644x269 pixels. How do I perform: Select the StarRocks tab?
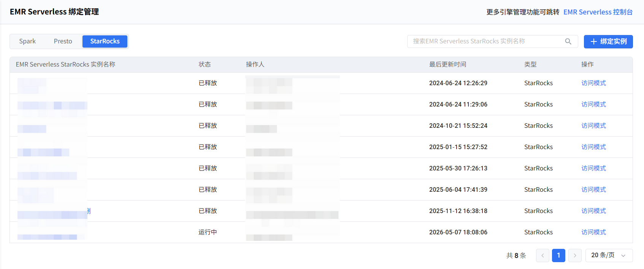click(x=105, y=41)
